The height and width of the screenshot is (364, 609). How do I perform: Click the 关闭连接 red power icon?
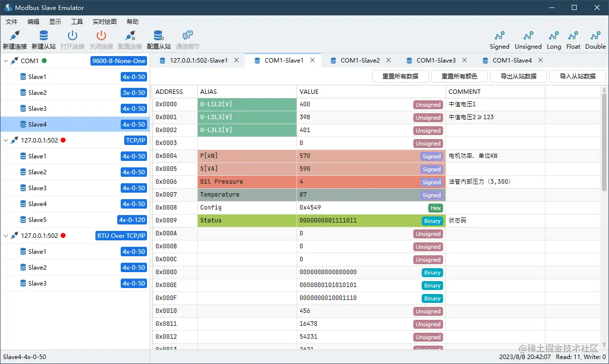click(x=101, y=36)
